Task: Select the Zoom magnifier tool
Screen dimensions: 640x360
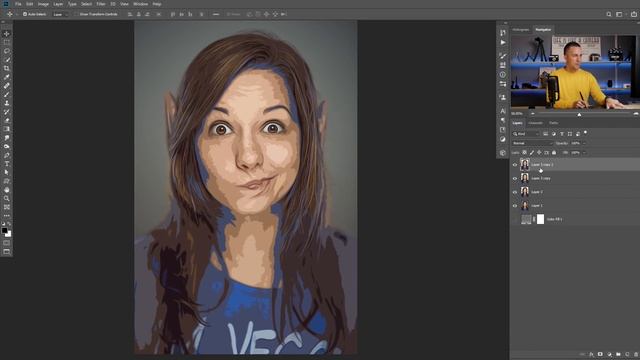Action: (x=7, y=198)
